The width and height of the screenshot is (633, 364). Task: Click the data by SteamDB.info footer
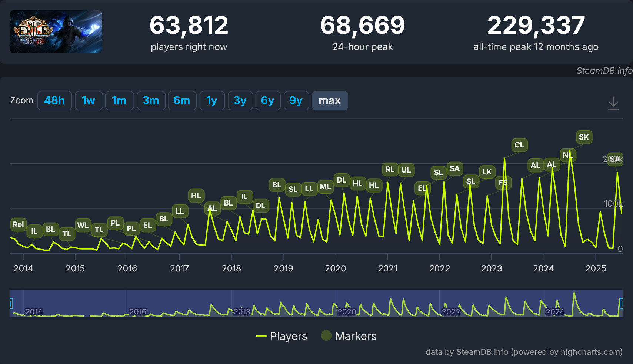[x=524, y=352]
